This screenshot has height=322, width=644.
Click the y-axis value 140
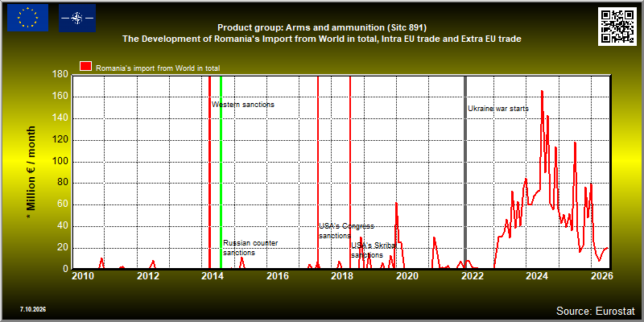(x=60, y=118)
